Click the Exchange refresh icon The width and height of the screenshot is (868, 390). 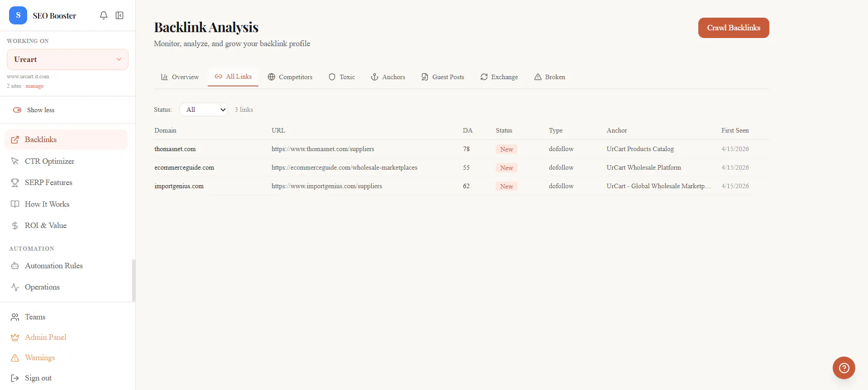coord(484,77)
